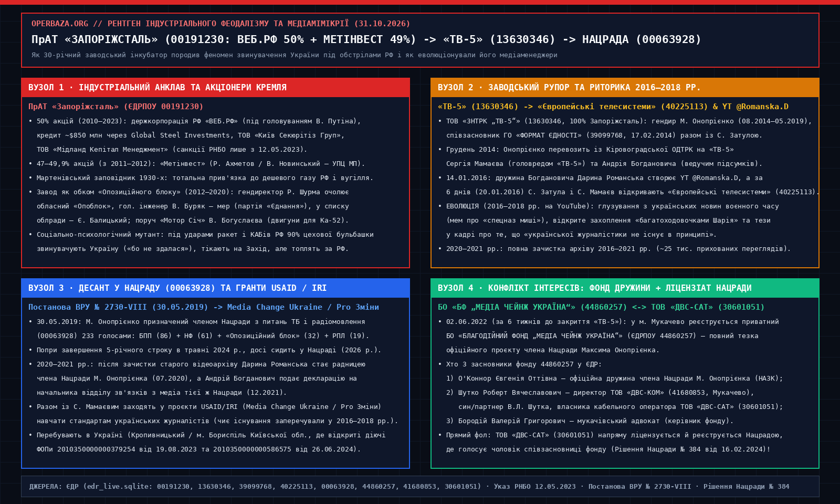The image size is (840, 504).
Task: Click the bullet dated 02.06.2022 Мукачево
Action: [608, 322]
